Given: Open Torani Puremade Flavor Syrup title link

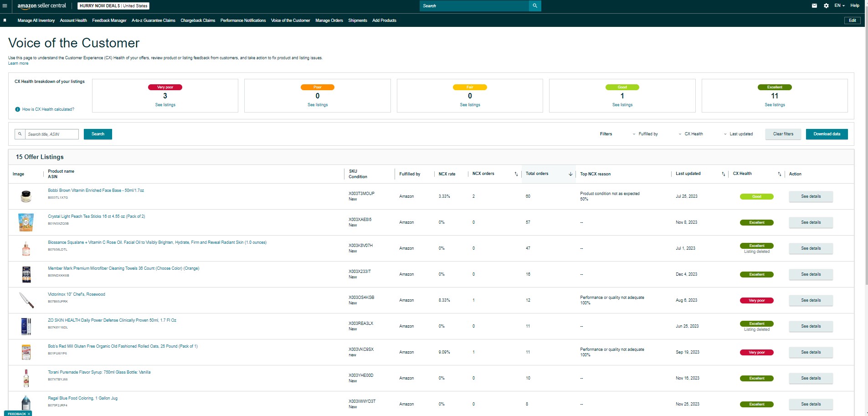Looking at the screenshot, I should tap(99, 372).
